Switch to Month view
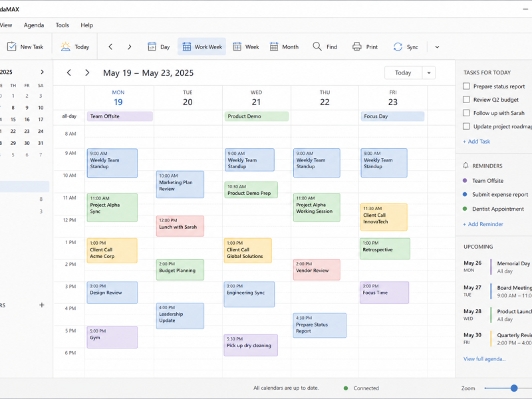The width and height of the screenshot is (532, 399). point(284,47)
